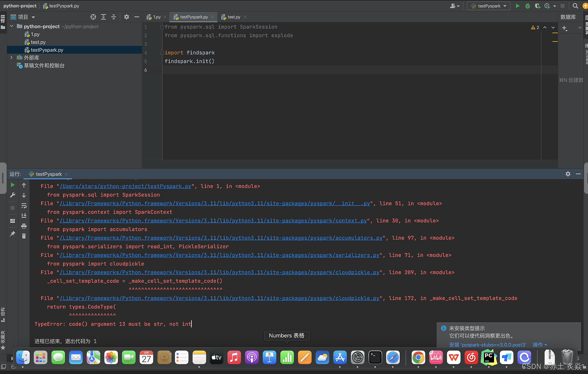
Task: Open the testPyspark run configuration dropdown
Action: [489, 6]
